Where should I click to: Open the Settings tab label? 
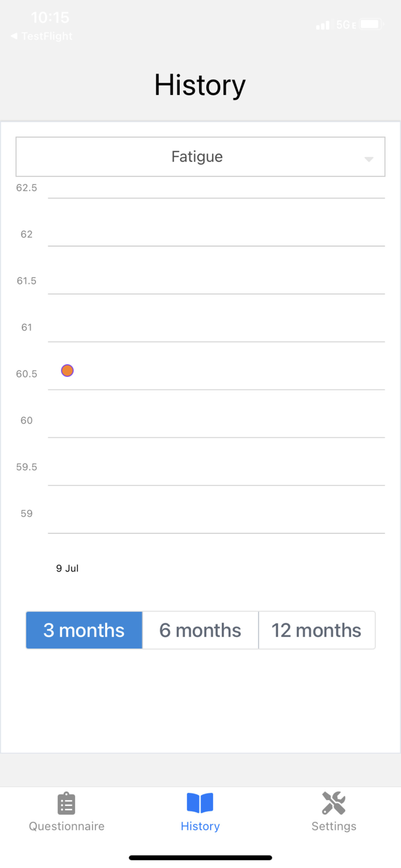pyautogui.click(x=334, y=826)
